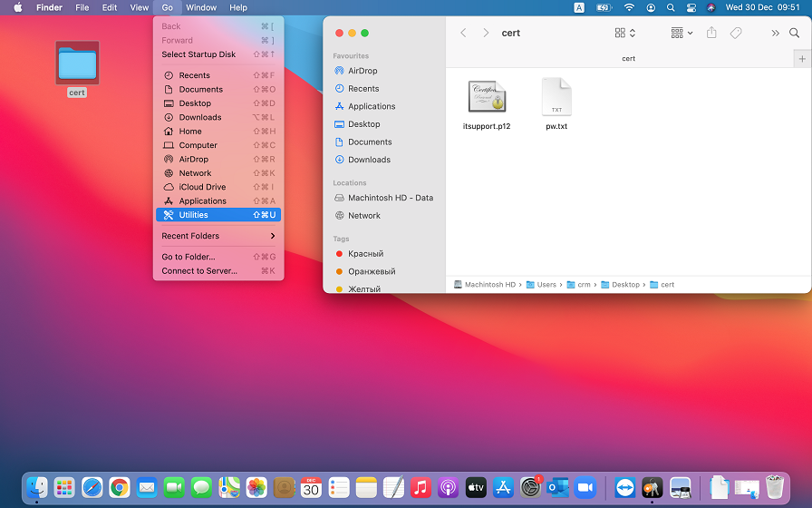Go back with the left chevron
This screenshot has height=508, width=812.
tap(463, 33)
